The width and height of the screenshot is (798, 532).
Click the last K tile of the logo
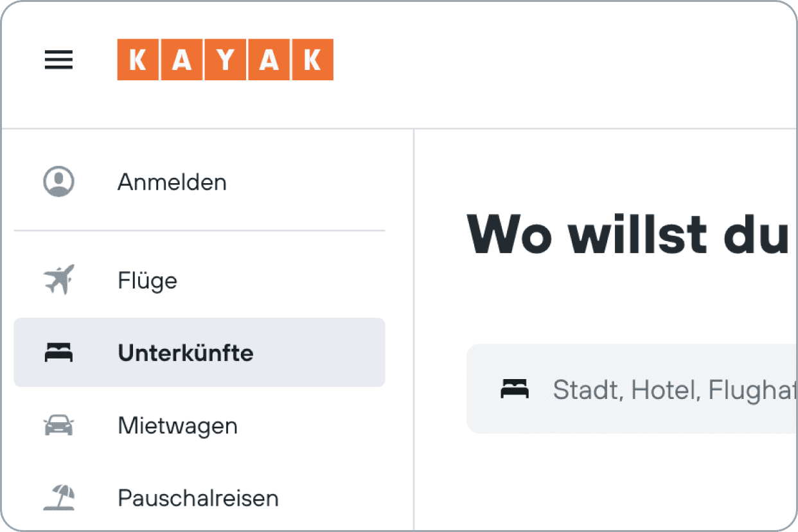pyautogui.click(x=313, y=60)
